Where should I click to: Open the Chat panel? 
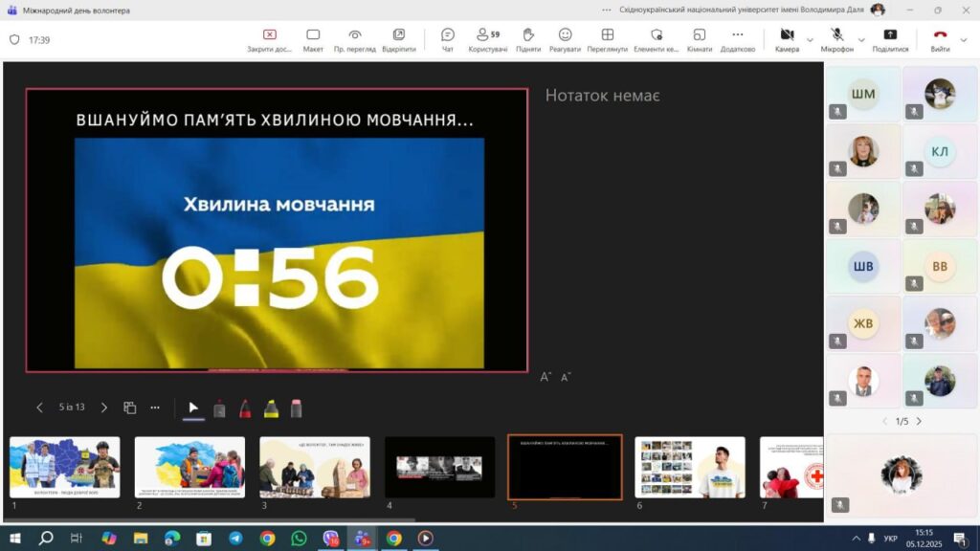click(x=447, y=39)
